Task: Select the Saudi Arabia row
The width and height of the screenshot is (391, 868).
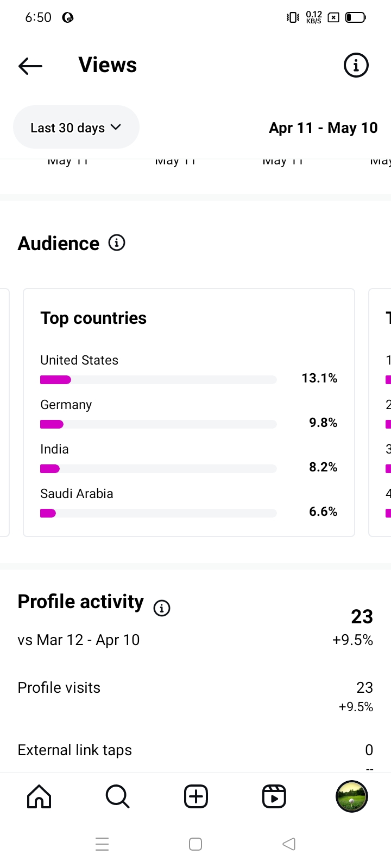Action: (x=188, y=503)
